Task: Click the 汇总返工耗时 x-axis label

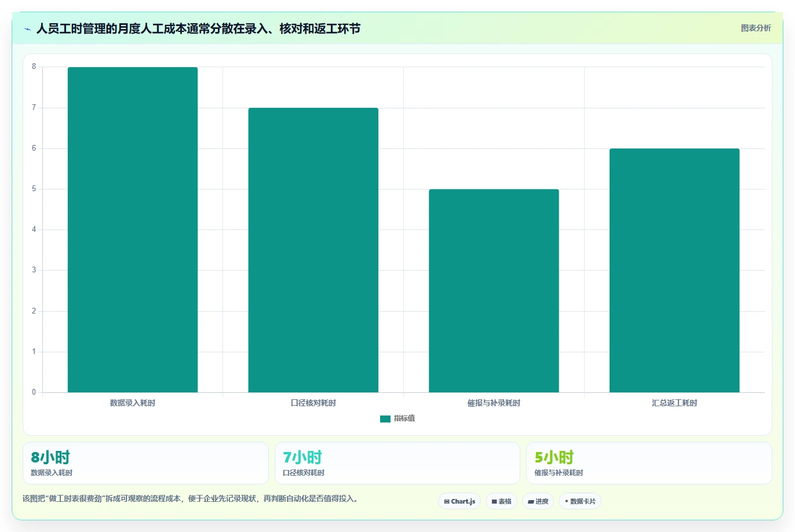Action: click(674, 403)
